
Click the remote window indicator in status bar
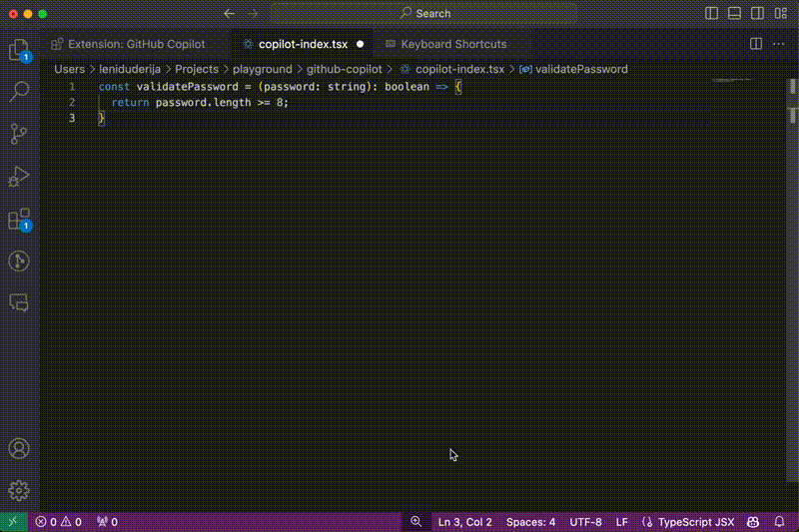[13, 522]
